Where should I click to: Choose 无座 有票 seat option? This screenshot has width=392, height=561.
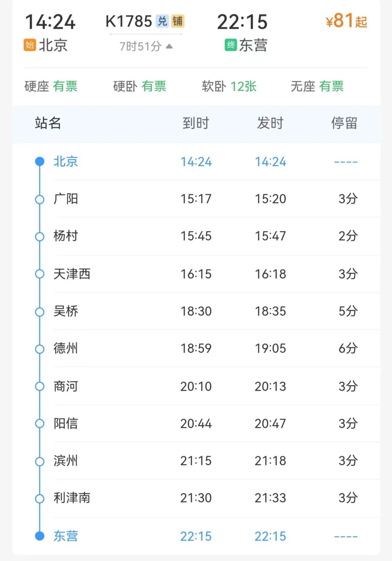317,86
